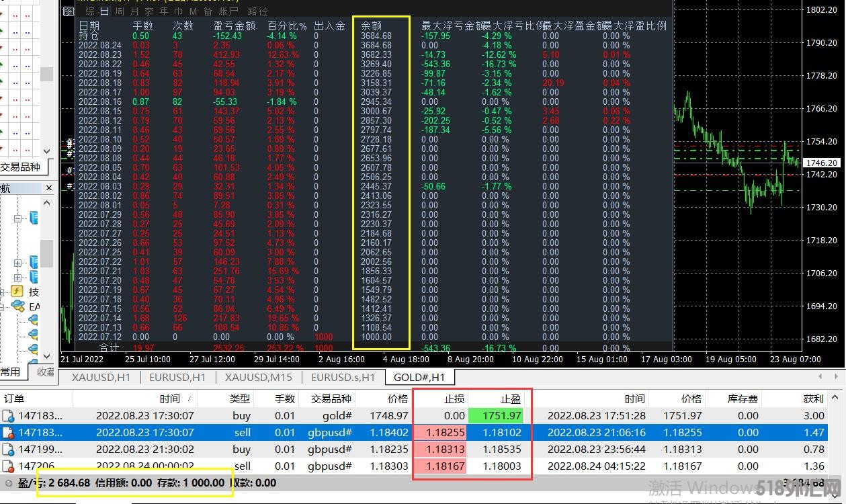The width and height of the screenshot is (846, 504).
Task: Switch statistics to 周 weekly view
Action: 119,11
